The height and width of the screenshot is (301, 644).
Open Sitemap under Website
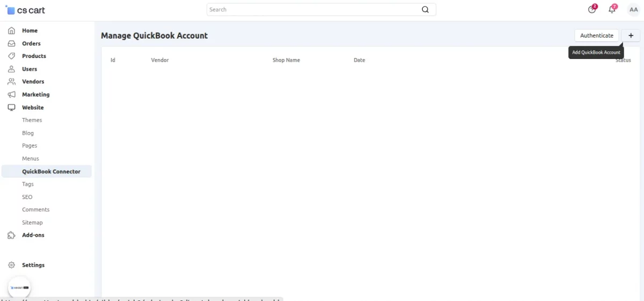pyautogui.click(x=32, y=222)
